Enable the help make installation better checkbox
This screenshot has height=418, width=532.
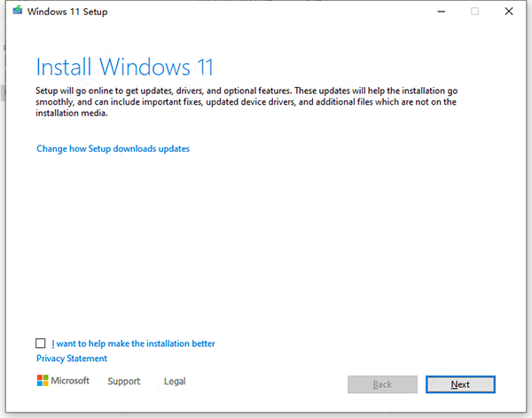click(x=41, y=343)
